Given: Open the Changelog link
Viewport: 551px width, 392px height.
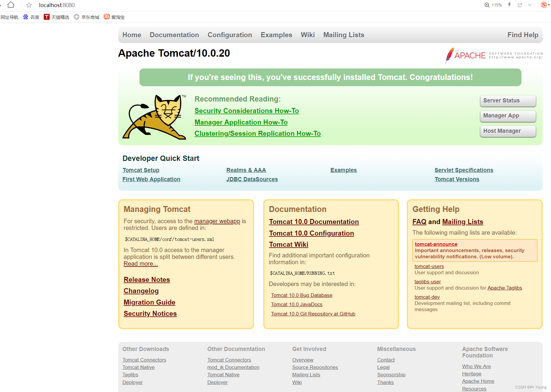Looking at the screenshot, I should [x=141, y=291].
